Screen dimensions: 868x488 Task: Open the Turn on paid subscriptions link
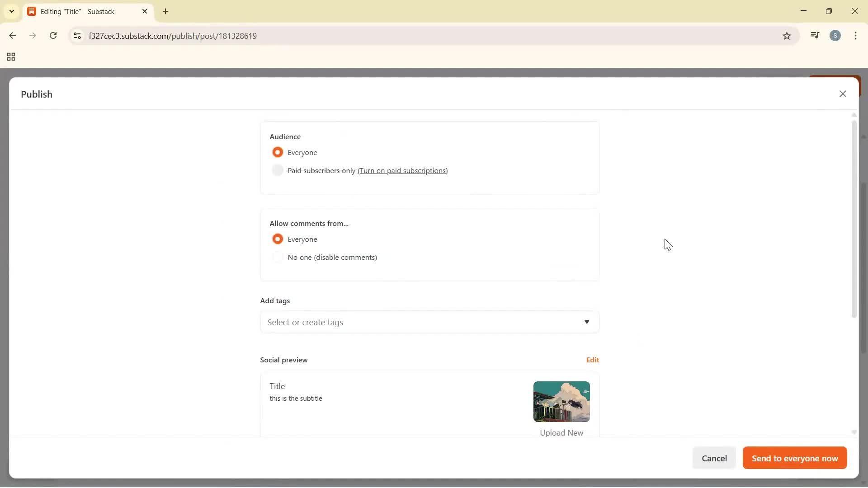coord(403,171)
